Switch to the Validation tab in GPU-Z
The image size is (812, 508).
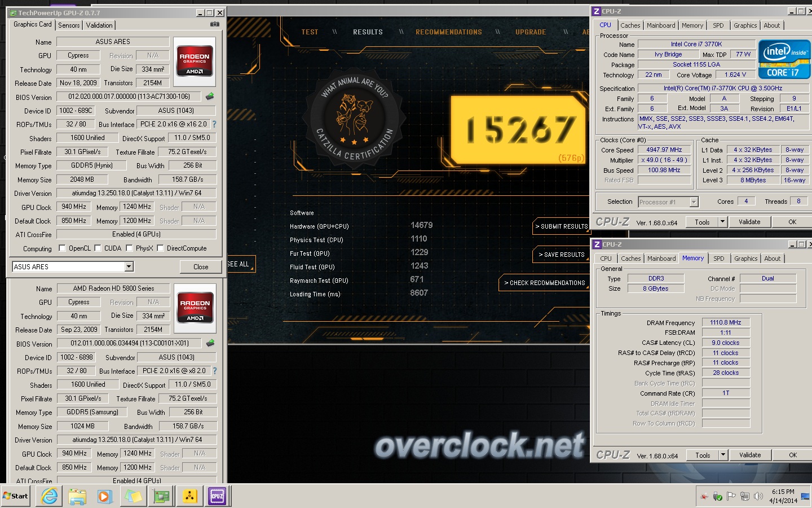99,25
